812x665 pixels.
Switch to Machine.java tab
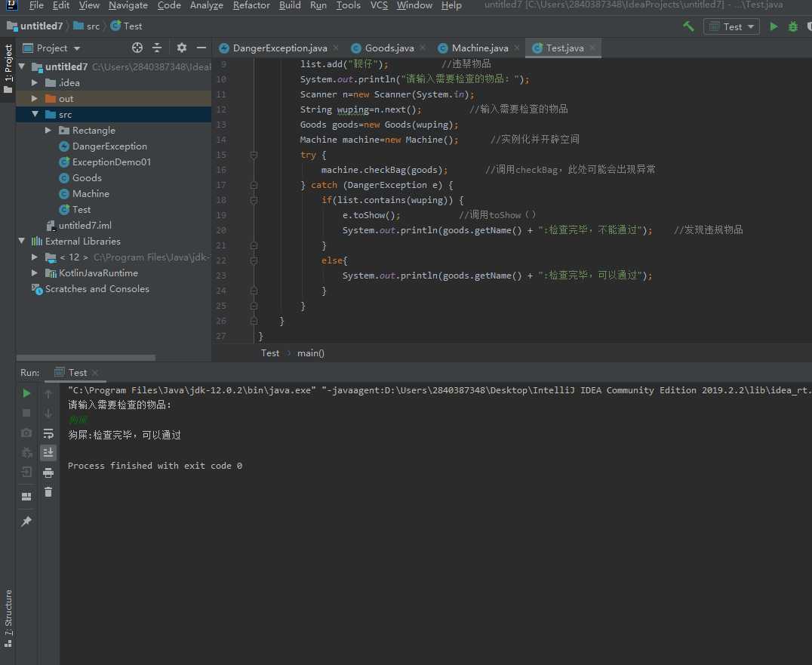coord(479,48)
